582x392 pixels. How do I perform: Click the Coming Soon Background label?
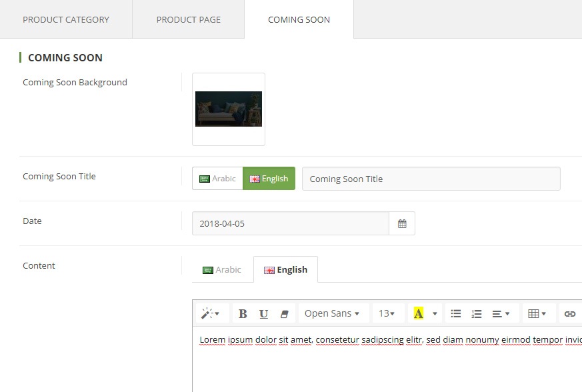coord(75,83)
